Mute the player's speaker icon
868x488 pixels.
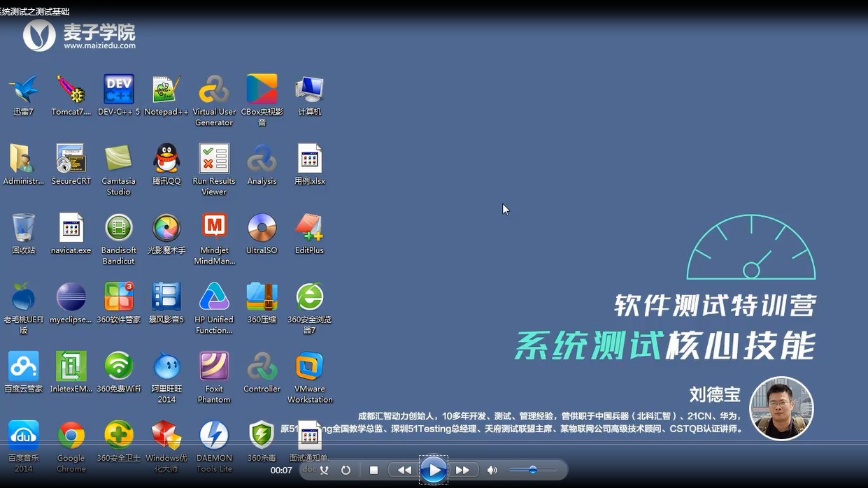pyautogui.click(x=492, y=471)
